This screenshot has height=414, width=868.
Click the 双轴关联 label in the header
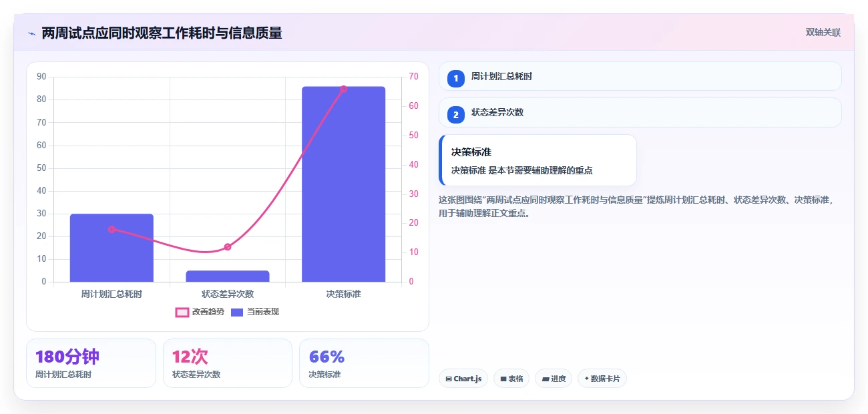tap(823, 32)
